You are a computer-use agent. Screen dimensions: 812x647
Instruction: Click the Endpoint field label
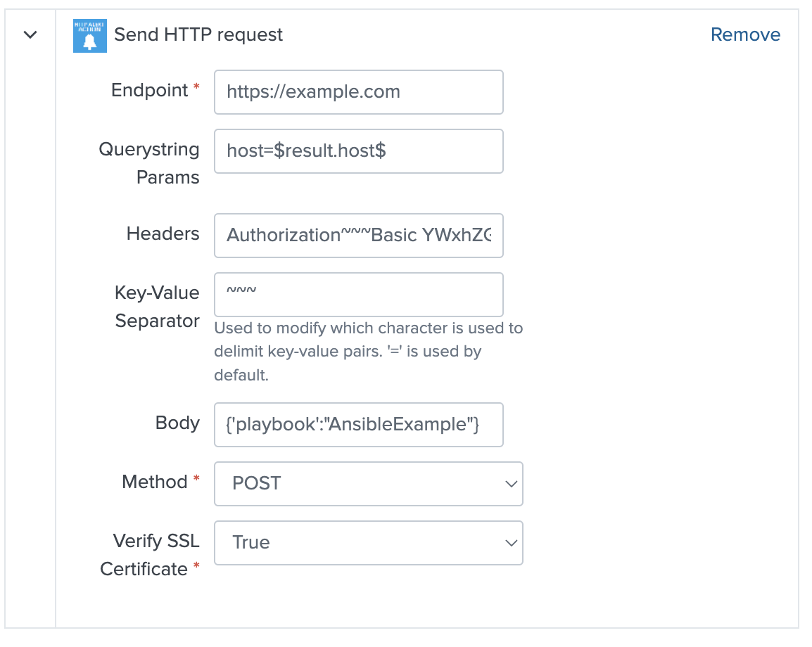pyautogui.click(x=150, y=90)
